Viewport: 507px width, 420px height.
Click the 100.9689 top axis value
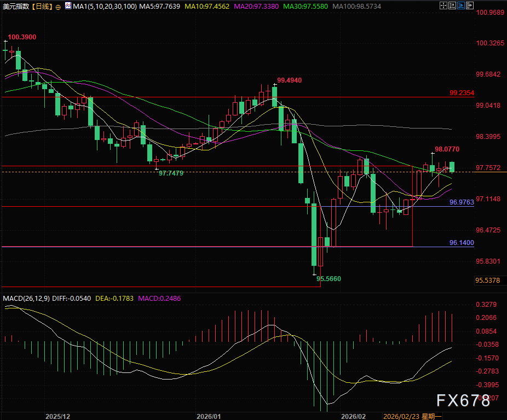[x=490, y=13]
